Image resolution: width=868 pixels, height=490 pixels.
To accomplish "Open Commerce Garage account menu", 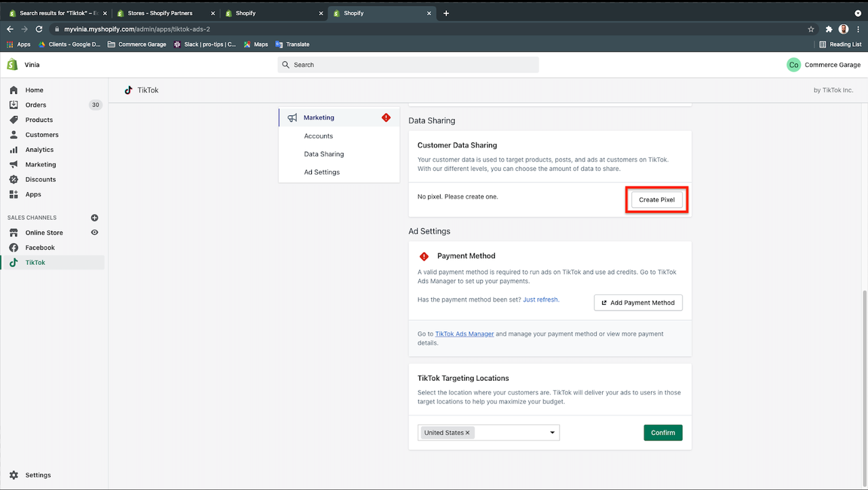I will pos(823,65).
